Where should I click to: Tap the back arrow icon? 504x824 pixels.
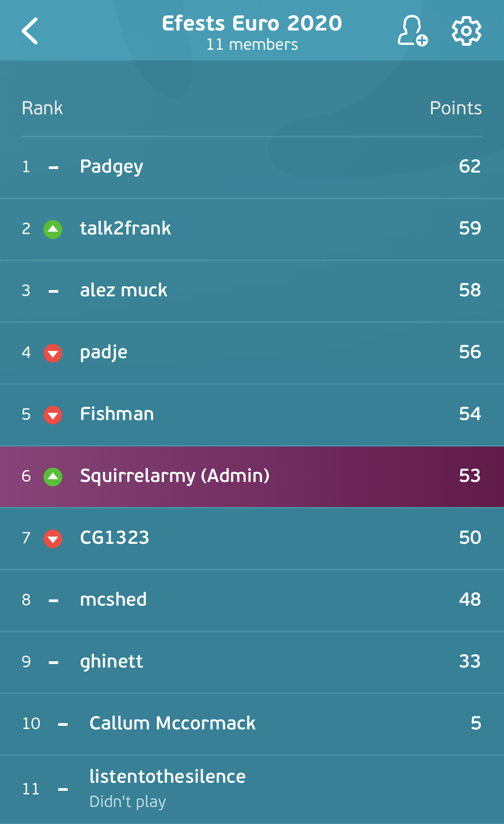[30, 31]
